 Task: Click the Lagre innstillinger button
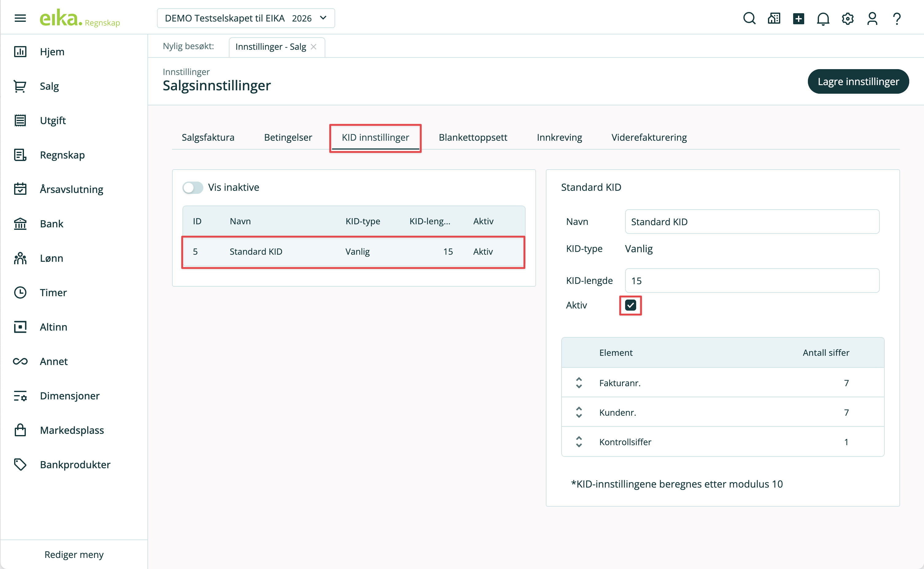858,82
